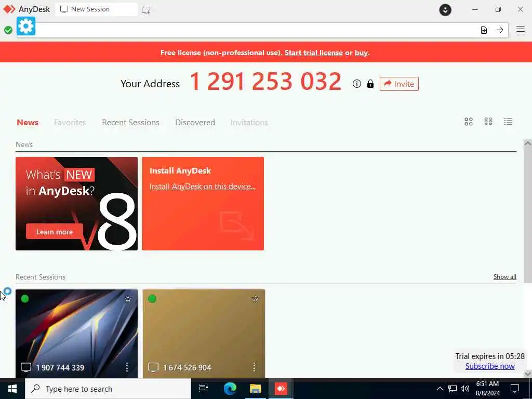Favorite session 1 907 744 339 with star
Viewport: 532px width, 399px height.
[x=128, y=299]
